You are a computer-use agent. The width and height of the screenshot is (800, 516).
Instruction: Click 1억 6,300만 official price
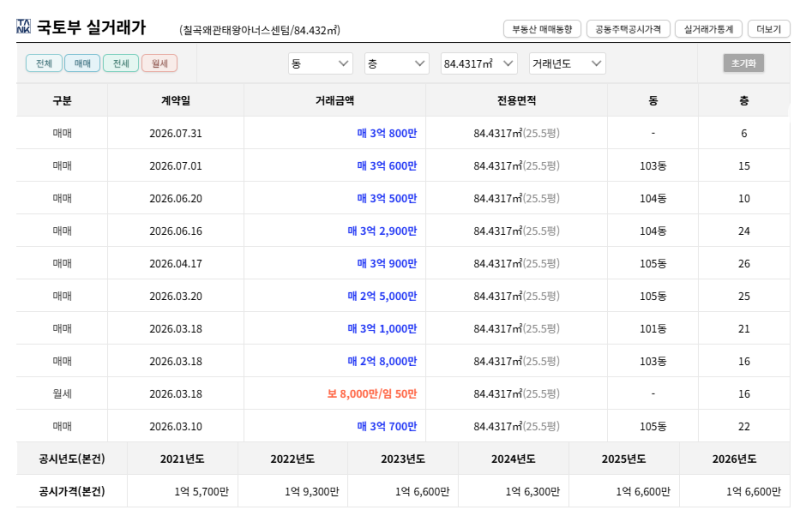(533, 492)
